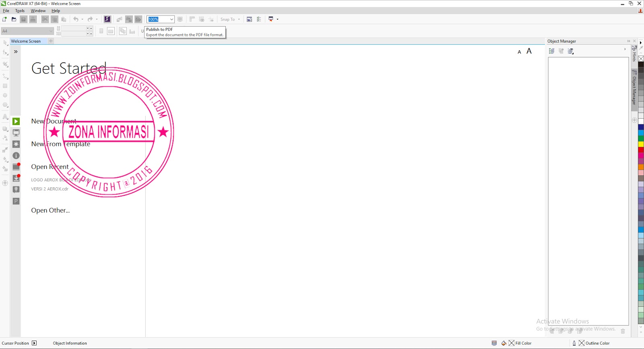Click the purple search content icon
This screenshot has height=349, width=644.
click(107, 19)
